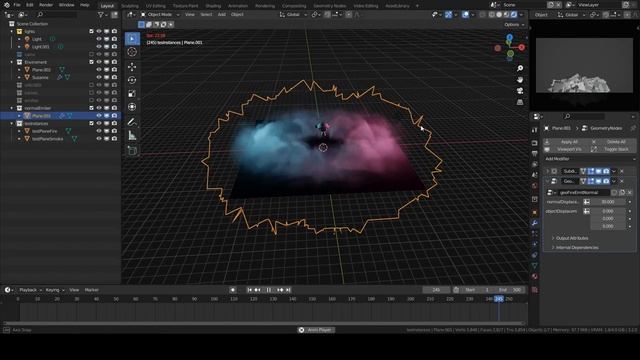Viewport: 640px width, 360px height.
Task: Hide selected Plane.001 via eye icon
Action: click(99, 116)
